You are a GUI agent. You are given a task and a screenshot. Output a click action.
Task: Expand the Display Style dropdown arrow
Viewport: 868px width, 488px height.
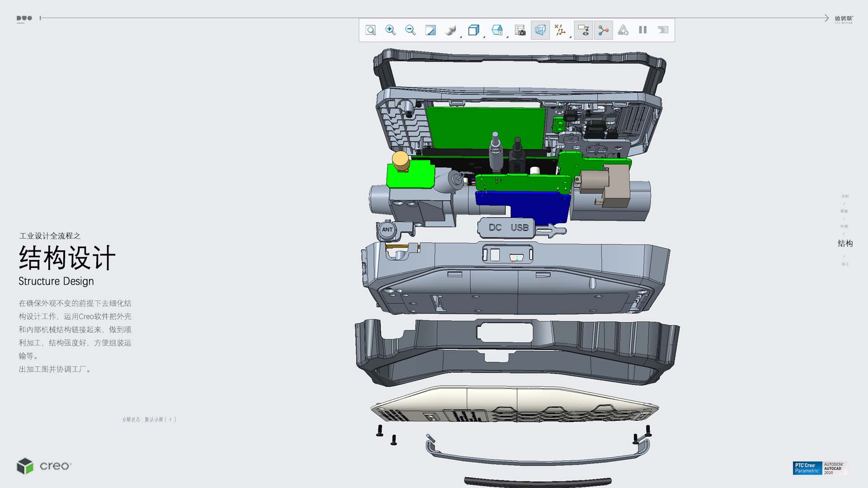coord(461,37)
